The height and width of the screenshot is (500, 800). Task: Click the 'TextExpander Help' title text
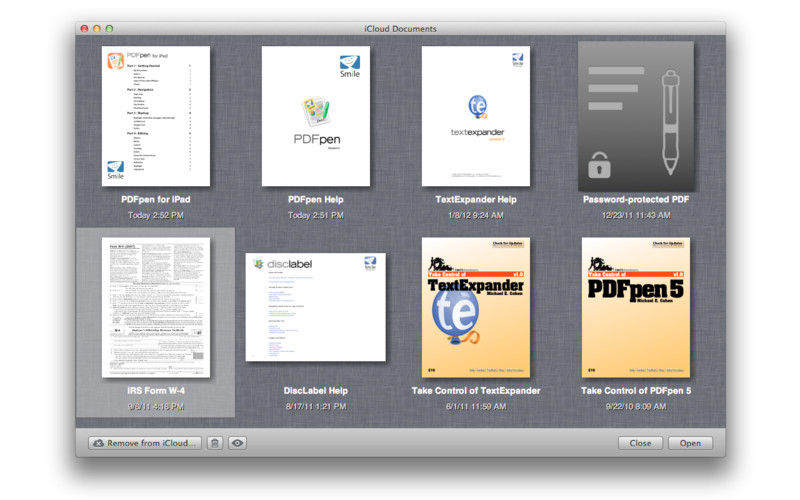(476, 199)
